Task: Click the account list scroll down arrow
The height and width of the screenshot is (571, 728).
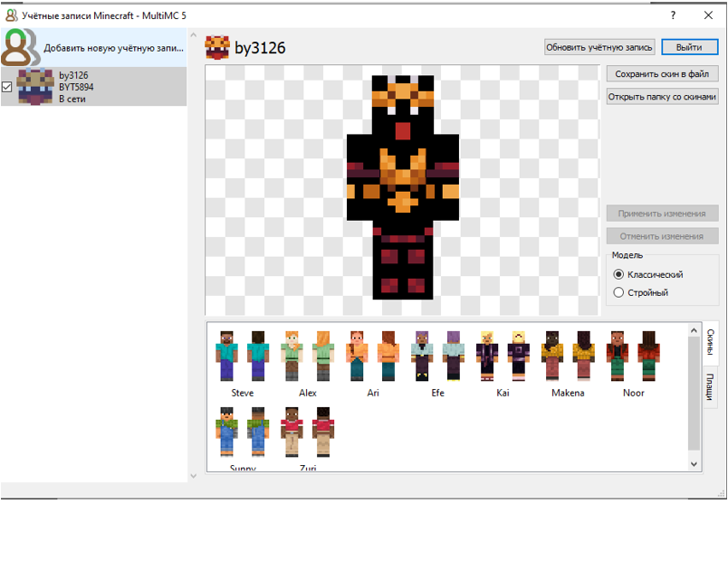Action: click(x=194, y=476)
